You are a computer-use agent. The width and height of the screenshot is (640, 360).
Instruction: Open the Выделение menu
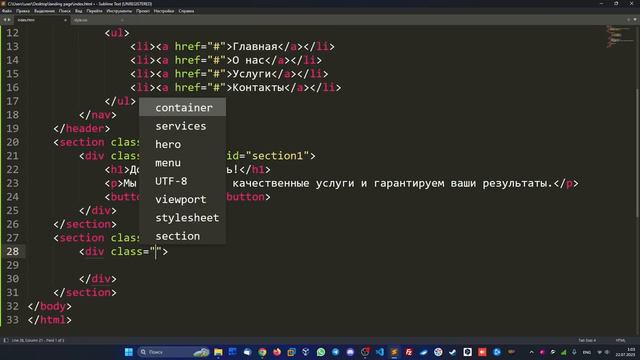(44, 11)
